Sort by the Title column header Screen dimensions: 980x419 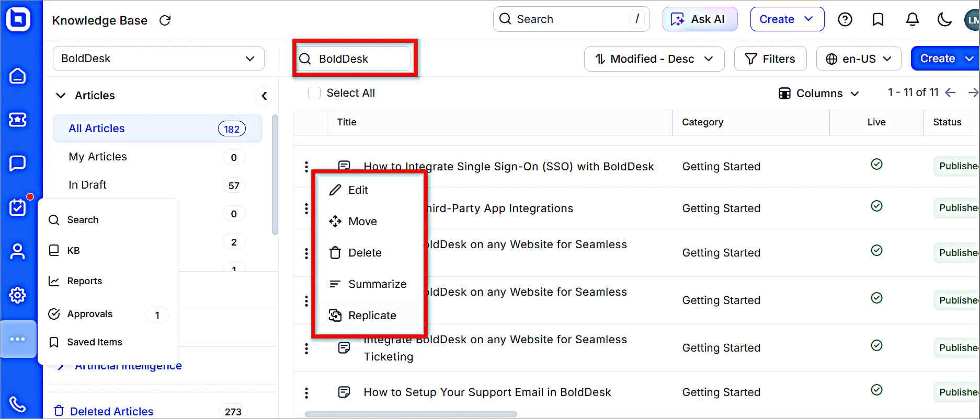pyautogui.click(x=347, y=122)
